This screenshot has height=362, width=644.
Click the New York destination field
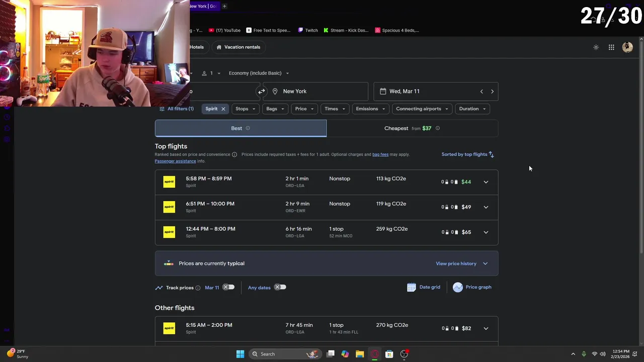tap(315, 92)
